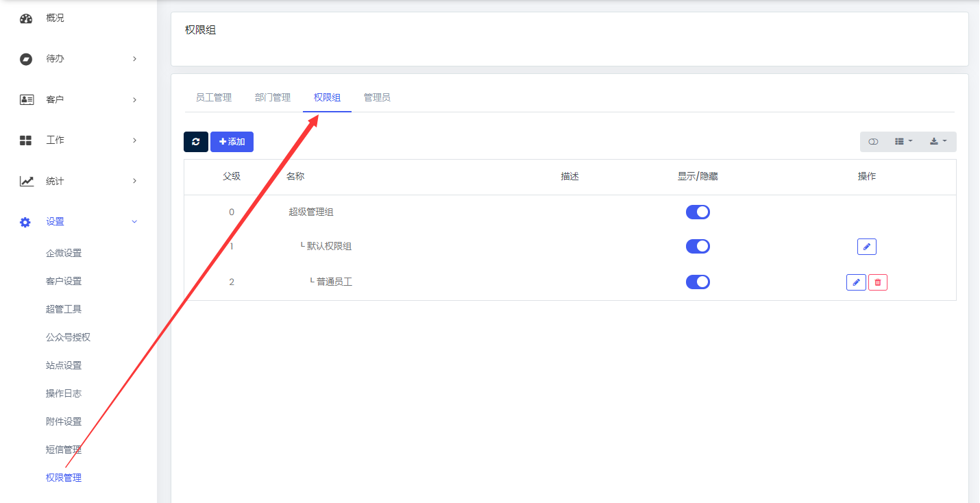Toggle 超级管理组 visibility switch
Viewport: 980px width, 503px height.
tap(698, 212)
